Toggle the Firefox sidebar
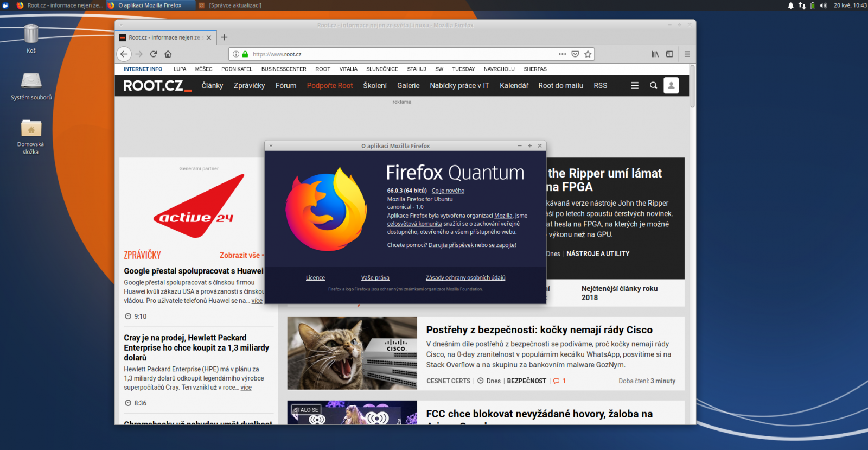 [669, 54]
